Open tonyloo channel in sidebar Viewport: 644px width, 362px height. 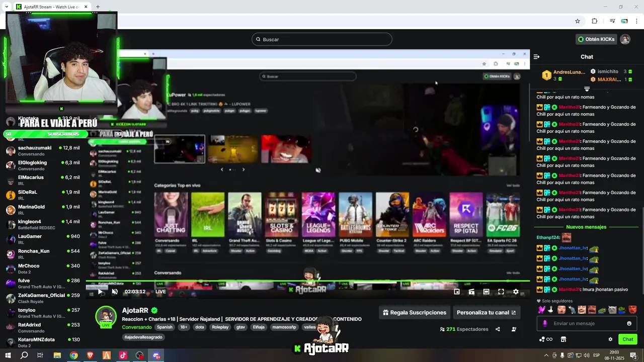coord(43,313)
